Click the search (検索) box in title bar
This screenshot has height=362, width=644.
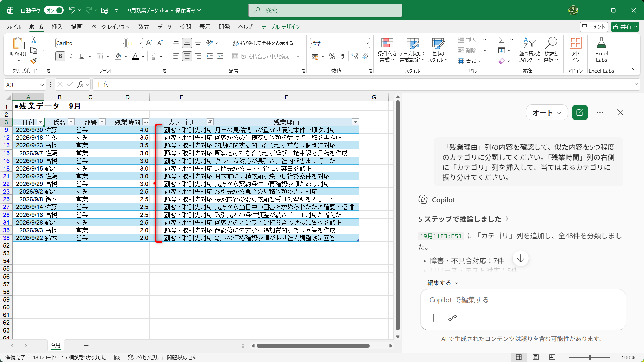point(325,10)
